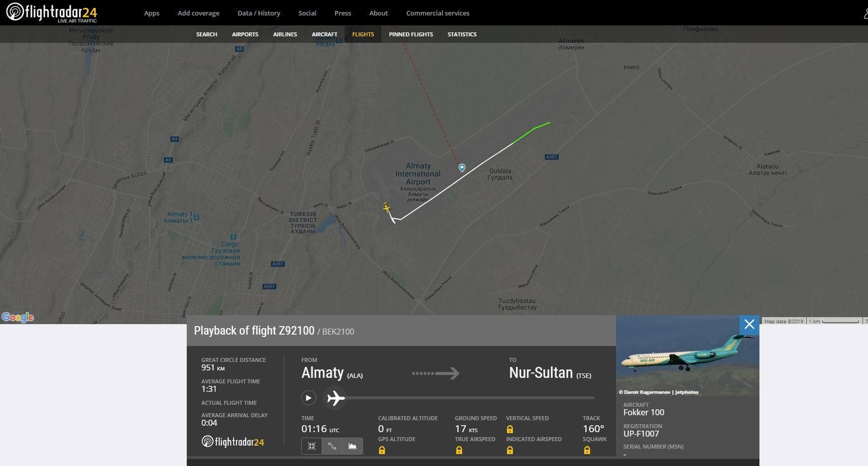Click the Flightradar24 logo in header

pos(52,12)
